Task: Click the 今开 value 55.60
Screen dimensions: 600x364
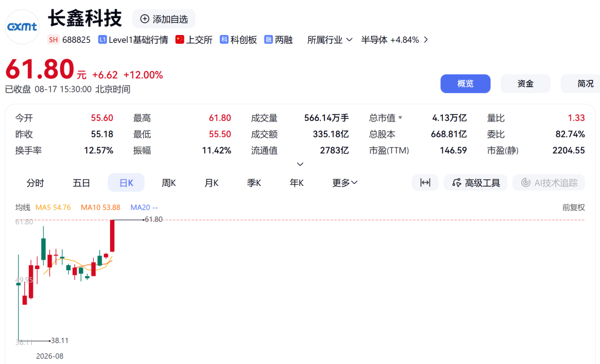Action: [x=102, y=118]
